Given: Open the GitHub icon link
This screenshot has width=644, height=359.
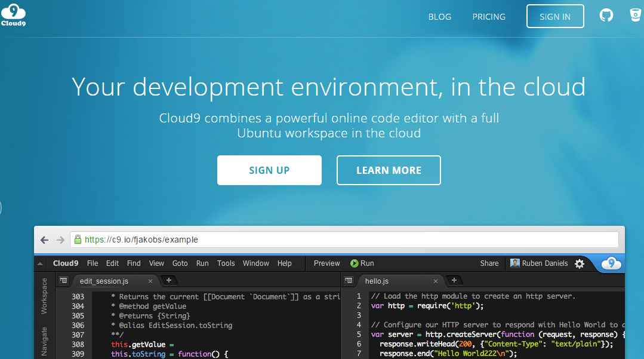Looking at the screenshot, I should [x=606, y=16].
